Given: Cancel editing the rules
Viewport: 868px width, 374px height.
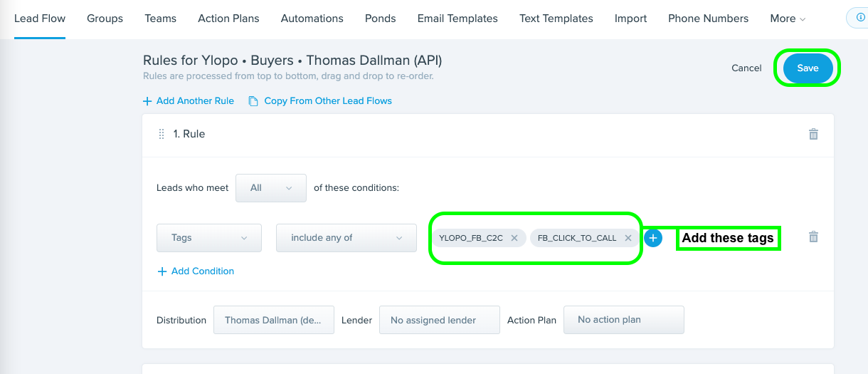Looking at the screenshot, I should tap(746, 68).
